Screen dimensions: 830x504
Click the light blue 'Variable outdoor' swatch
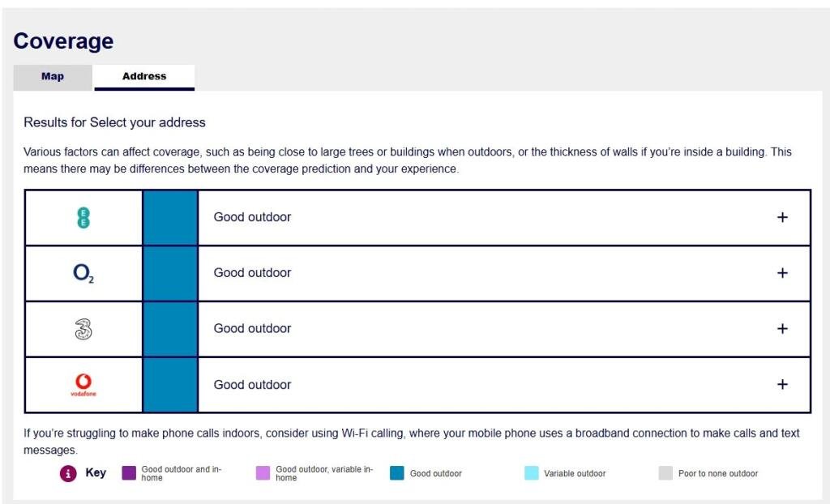coord(531,473)
